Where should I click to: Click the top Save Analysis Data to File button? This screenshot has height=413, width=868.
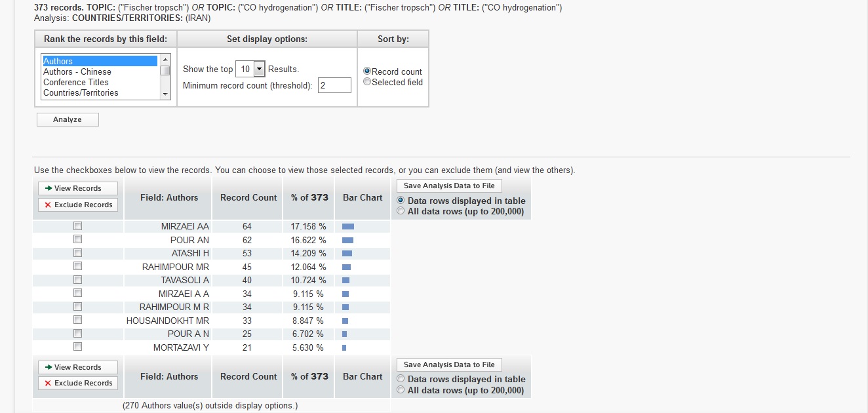[449, 186]
